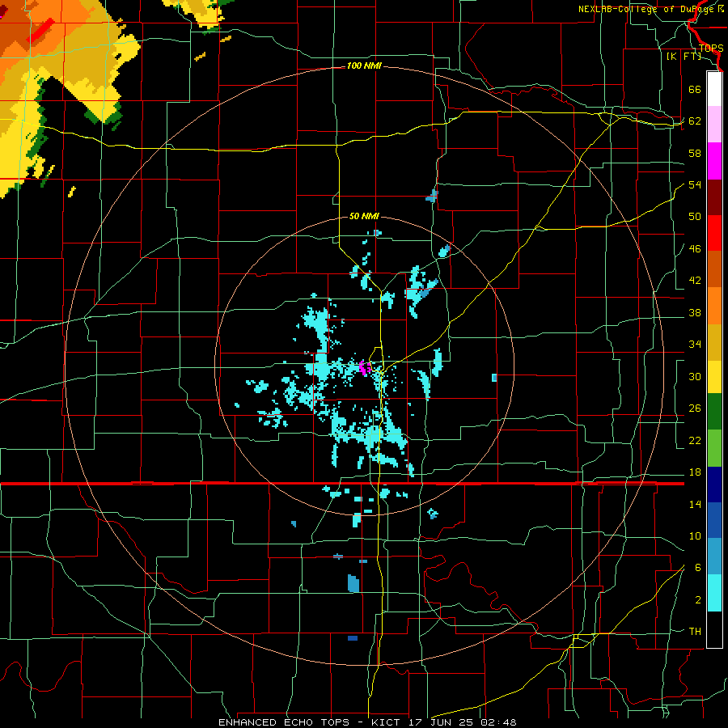The height and width of the screenshot is (728, 728).
Task: Click the 54 scale label
Action: [x=695, y=184]
